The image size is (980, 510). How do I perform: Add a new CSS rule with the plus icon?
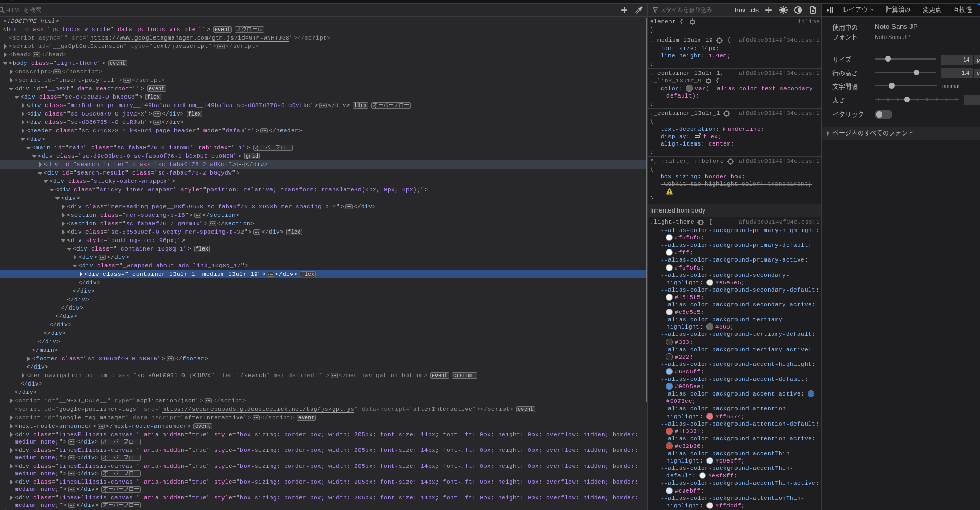(769, 10)
